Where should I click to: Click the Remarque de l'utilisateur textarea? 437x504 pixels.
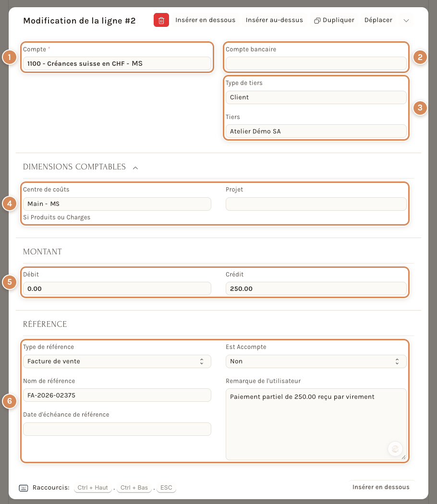[316, 424]
